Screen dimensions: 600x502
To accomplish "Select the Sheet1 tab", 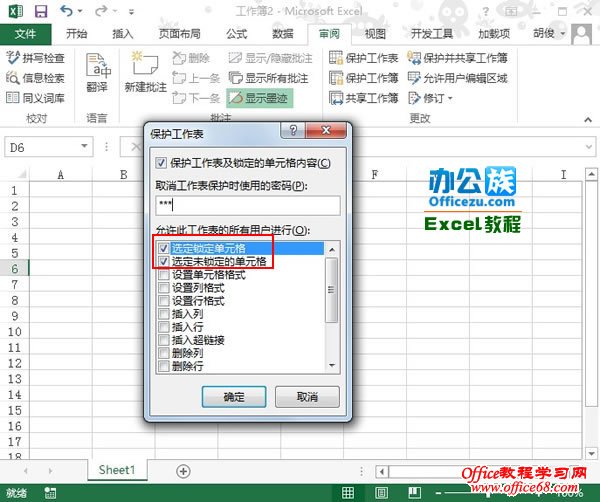I will click(x=117, y=470).
